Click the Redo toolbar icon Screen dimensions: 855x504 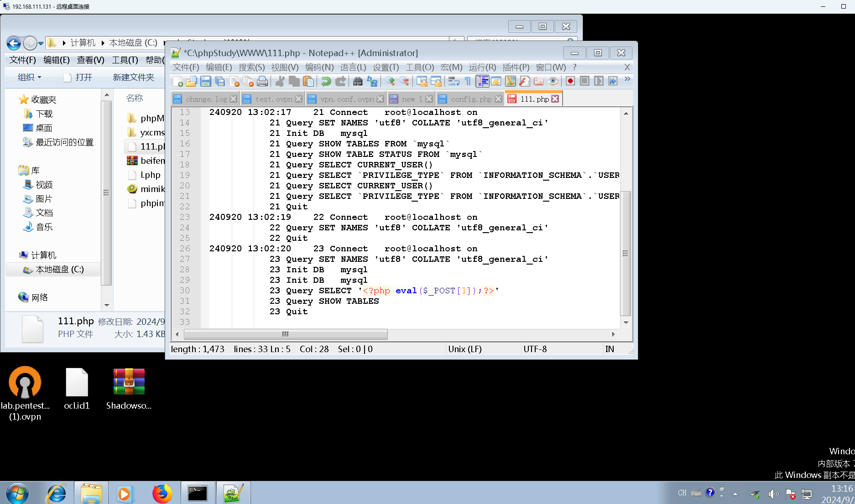click(340, 81)
